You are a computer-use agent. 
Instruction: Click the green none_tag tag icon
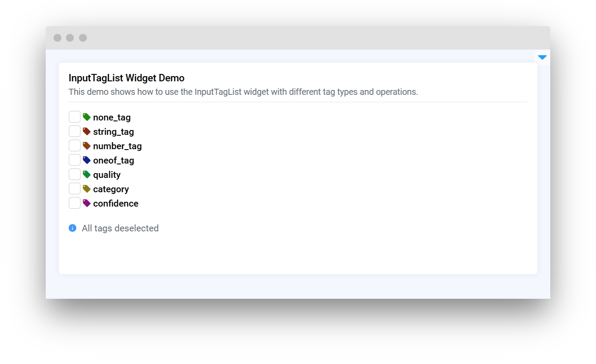click(87, 117)
